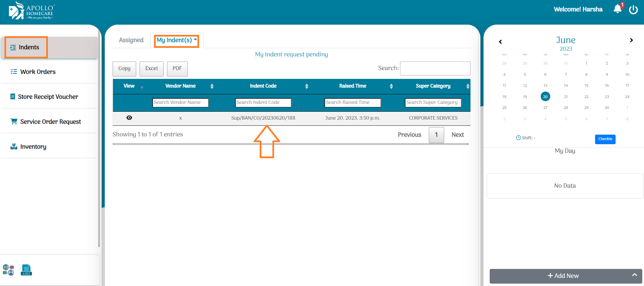Export table using PDF button
The height and width of the screenshot is (286, 644).
point(177,69)
